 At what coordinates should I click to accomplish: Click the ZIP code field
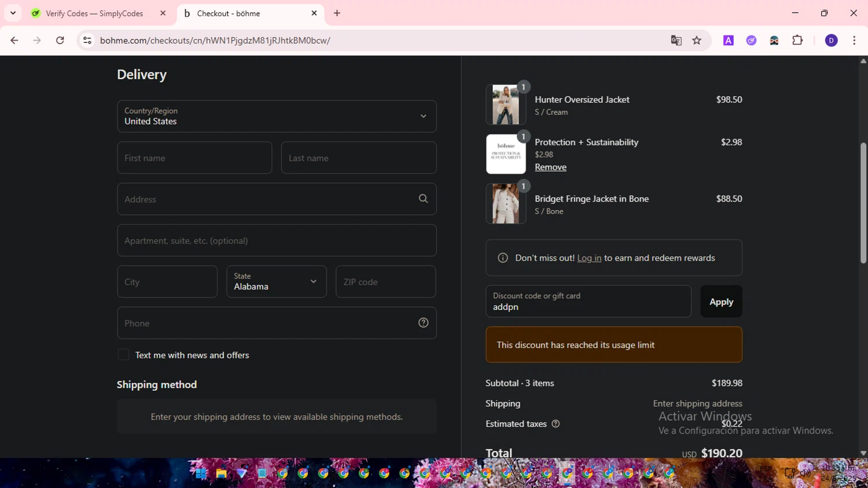click(385, 282)
